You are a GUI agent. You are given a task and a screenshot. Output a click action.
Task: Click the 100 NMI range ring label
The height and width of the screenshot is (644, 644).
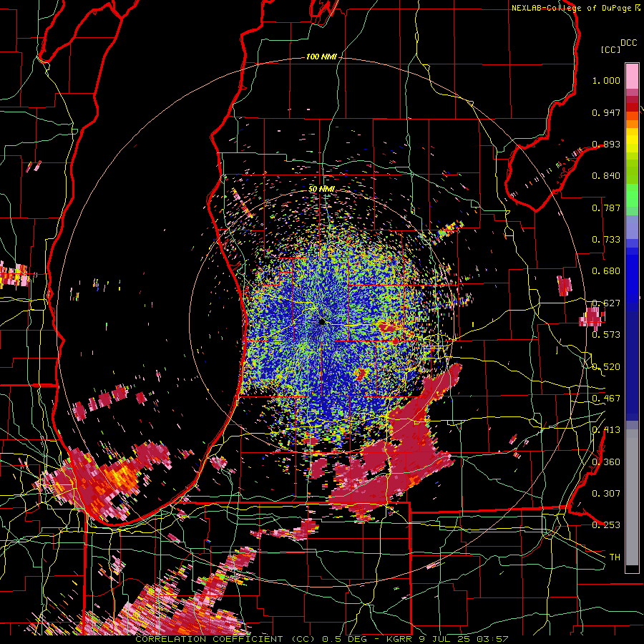(321, 57)
